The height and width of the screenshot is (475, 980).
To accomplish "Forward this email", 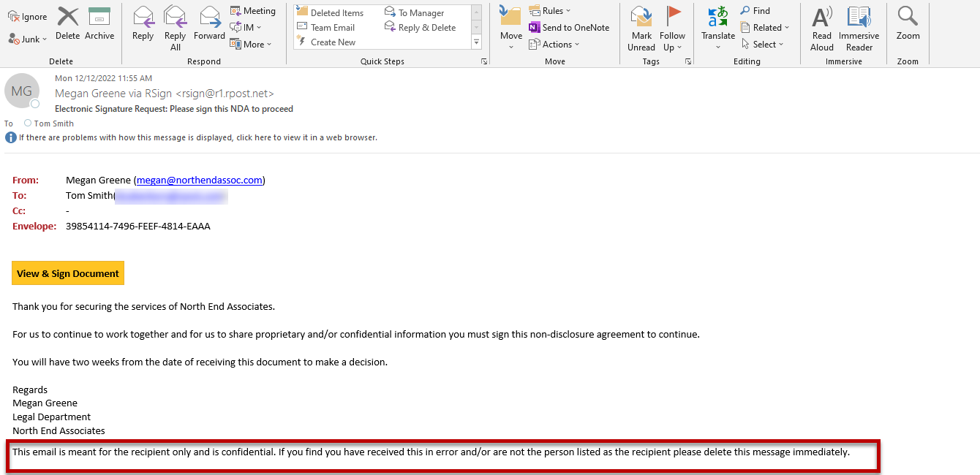I will point(210,24).
